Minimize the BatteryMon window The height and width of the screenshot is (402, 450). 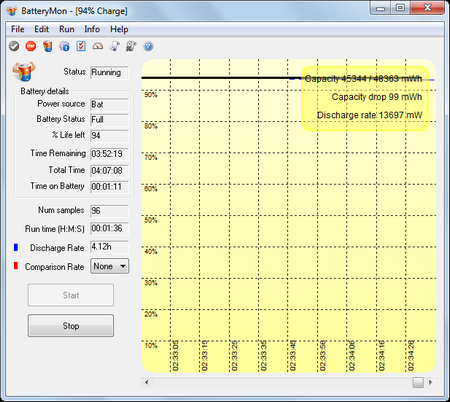pos(380,8)
